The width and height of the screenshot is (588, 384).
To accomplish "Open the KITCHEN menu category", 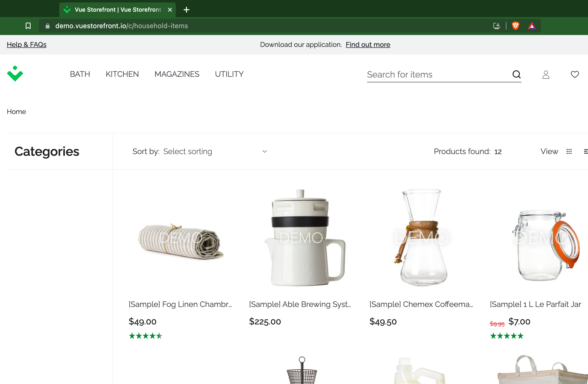I will pos(122,74).
